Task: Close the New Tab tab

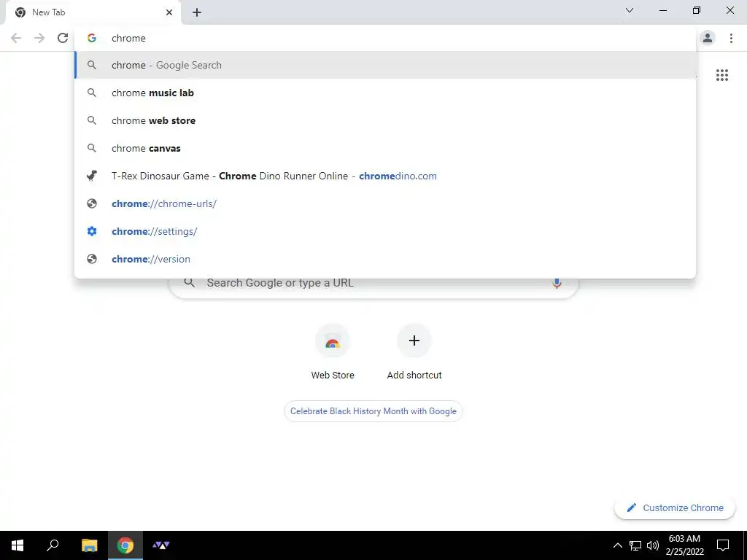Action: (x=169, y=12)
